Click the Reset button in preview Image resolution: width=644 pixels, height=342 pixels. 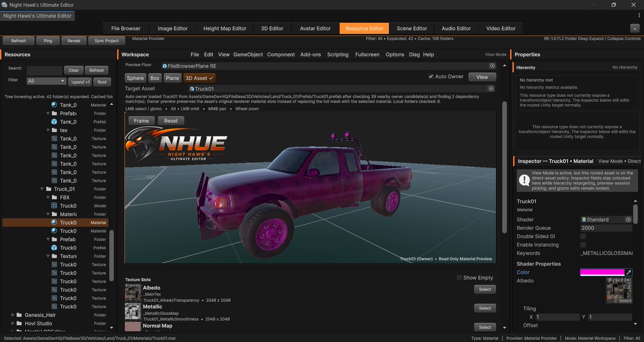(171, 121)
